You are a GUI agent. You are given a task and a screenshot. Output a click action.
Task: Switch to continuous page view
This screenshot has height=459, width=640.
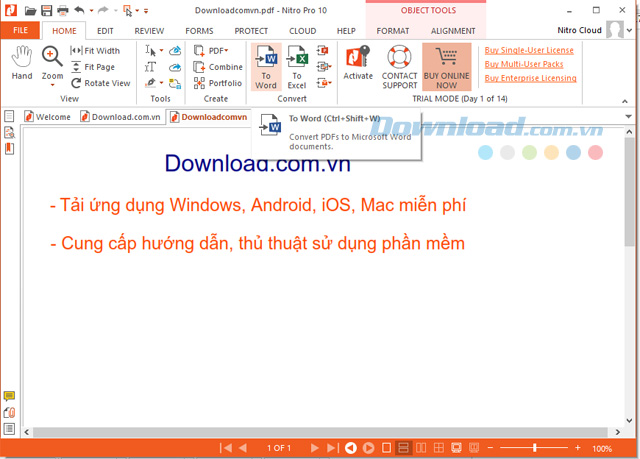(403, 448)
